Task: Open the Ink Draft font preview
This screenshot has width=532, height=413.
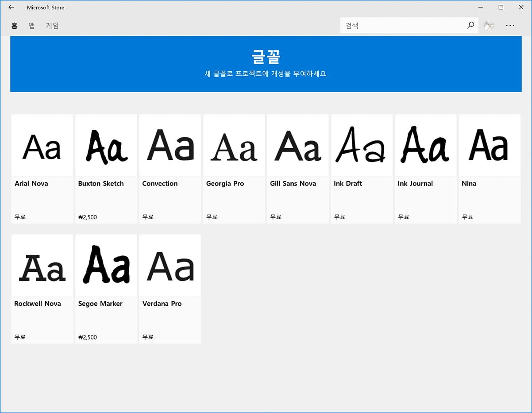Action: tap(362, 145)
